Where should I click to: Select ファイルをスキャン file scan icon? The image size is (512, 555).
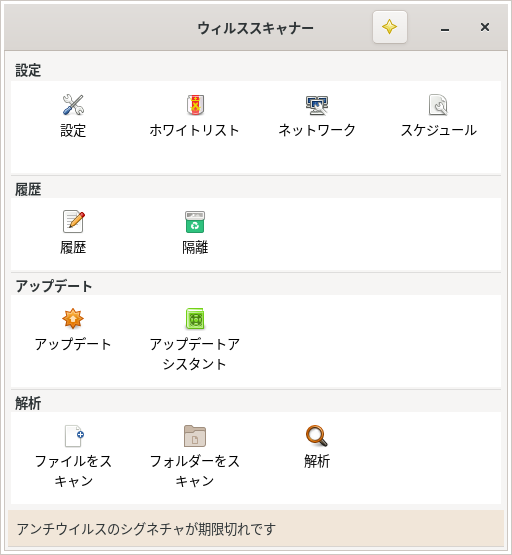pos(74,436)
